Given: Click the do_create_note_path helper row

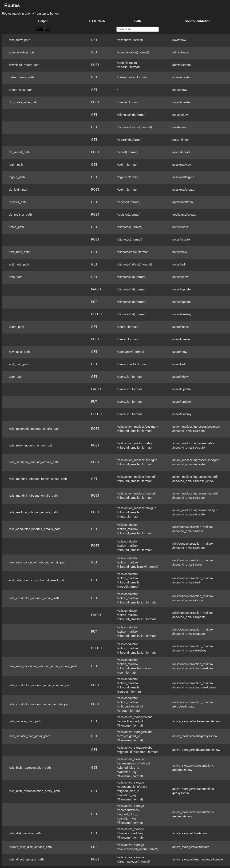Looking at the screenshot, I should tap(23, 102).
